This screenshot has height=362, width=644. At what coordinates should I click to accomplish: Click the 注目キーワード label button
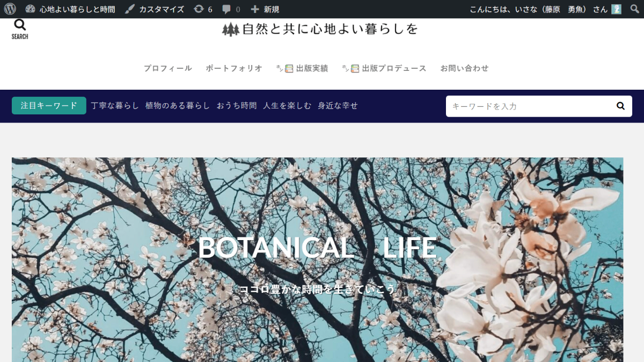click(49, 106)
